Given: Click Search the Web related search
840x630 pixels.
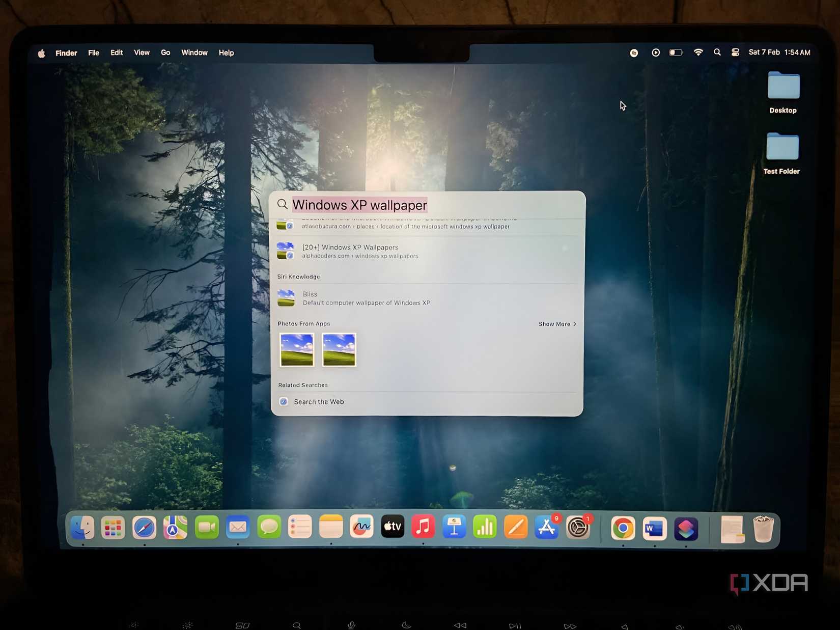Looking at the screenshot, I should (x=428, y=402).
